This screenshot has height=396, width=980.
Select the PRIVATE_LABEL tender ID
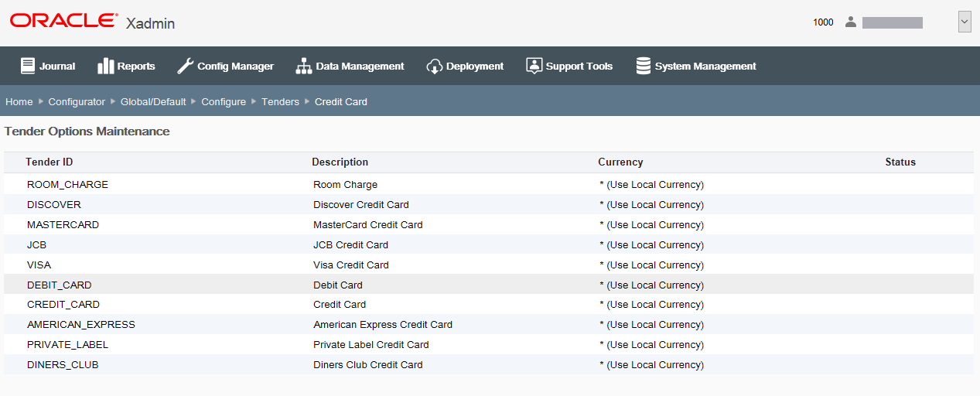click(67, 345)
